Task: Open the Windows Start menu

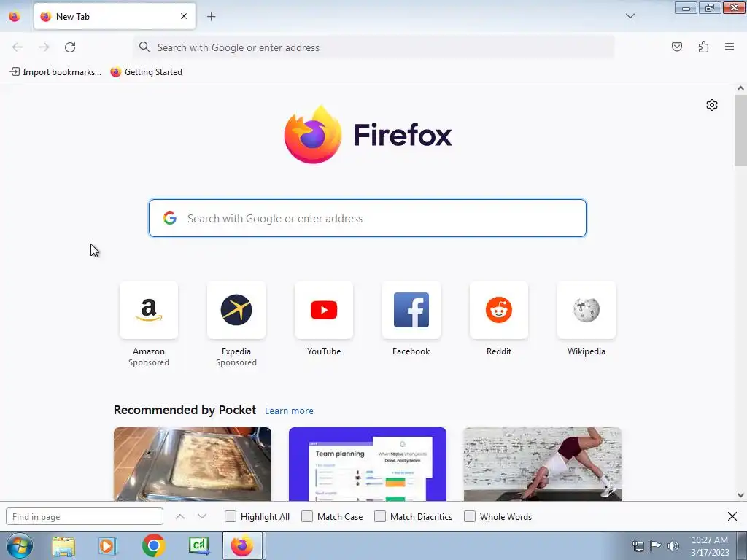Action: pos(20,545)
